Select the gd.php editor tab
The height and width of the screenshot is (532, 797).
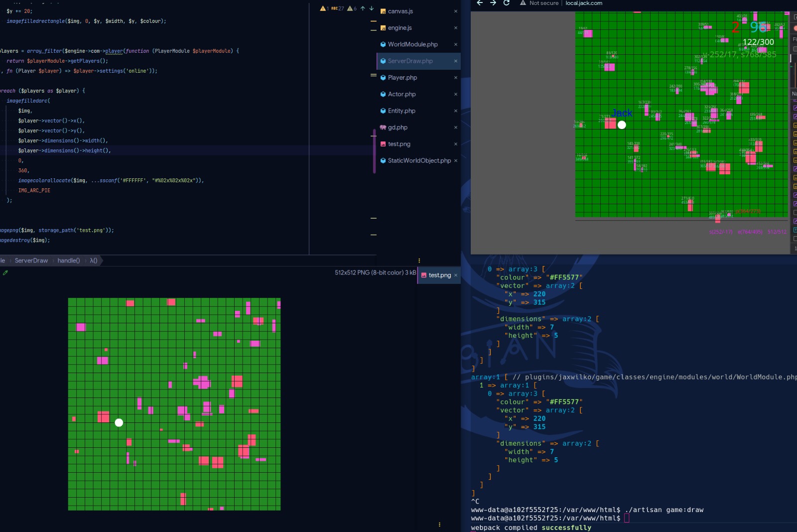(398, 128)
